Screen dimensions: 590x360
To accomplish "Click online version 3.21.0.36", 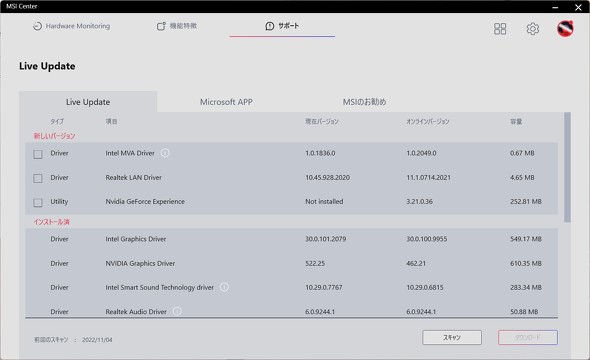I will (x=419, y=202).
